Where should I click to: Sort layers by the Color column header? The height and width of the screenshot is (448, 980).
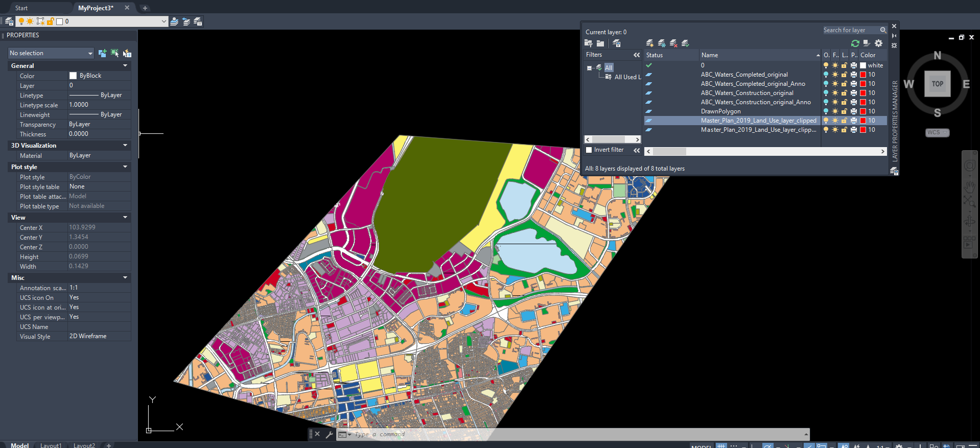[x=873, y=55]
